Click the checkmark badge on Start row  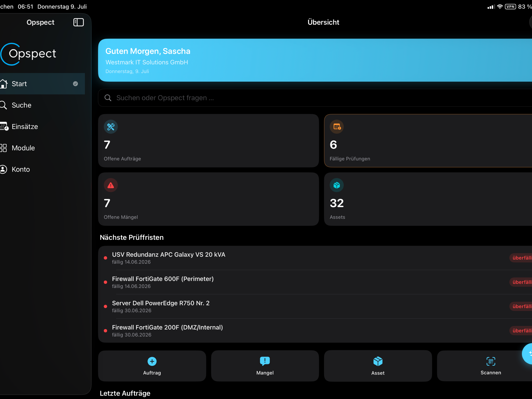pos(76,84)
